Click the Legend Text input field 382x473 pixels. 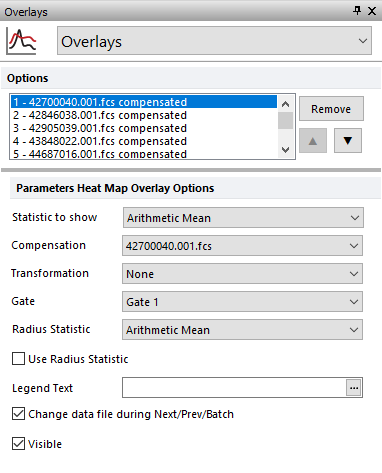tap(234, 388)
